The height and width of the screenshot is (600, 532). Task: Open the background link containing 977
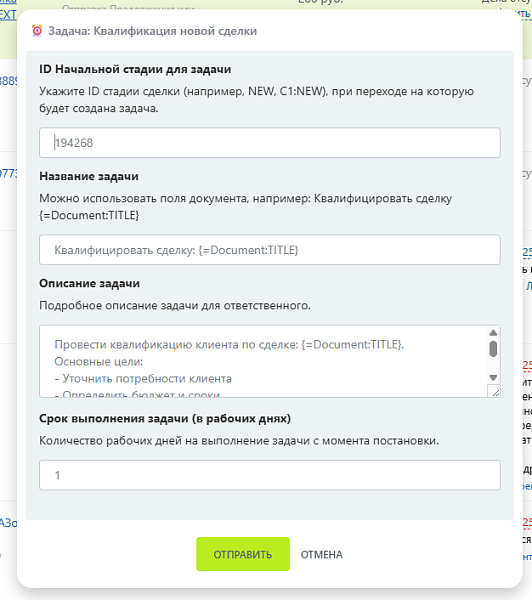(x=8, y=174)
